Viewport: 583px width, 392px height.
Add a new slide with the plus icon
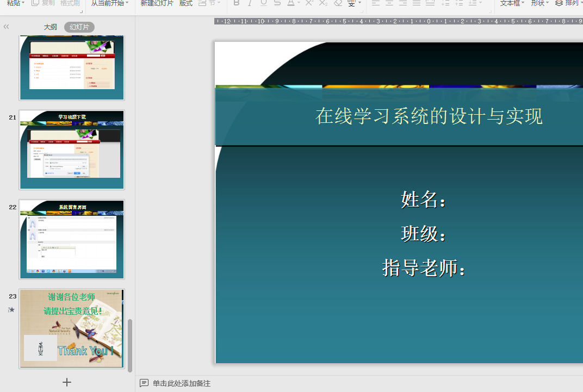point(67,382)
